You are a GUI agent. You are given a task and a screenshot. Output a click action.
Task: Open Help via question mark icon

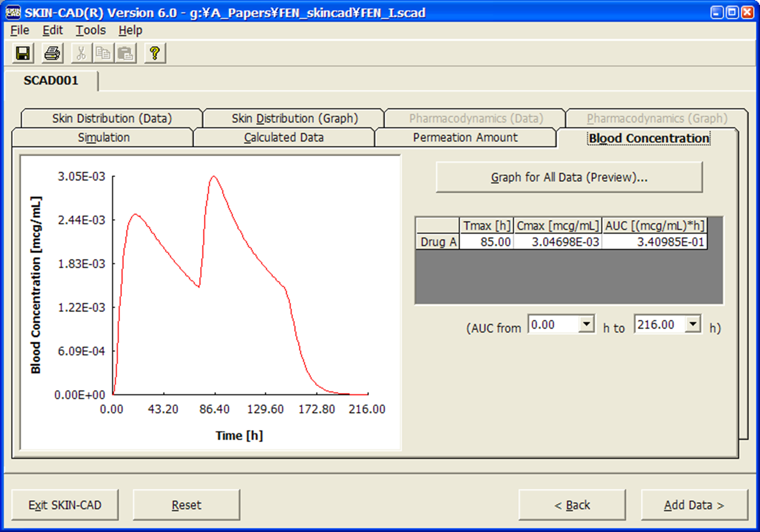tap(155, 53)
